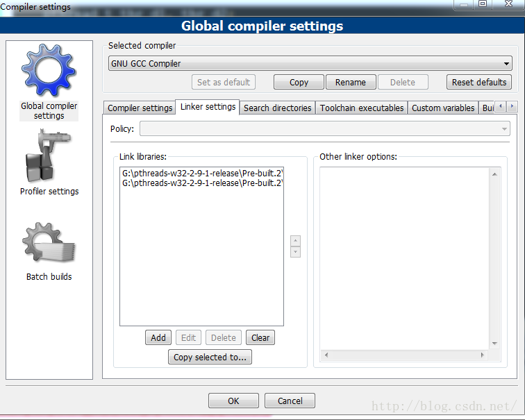The width and height of the screenshot is (525, 420).
Task: Maximize the Compiler settings window
Action: pyautogui.click(x=483, y=4)
